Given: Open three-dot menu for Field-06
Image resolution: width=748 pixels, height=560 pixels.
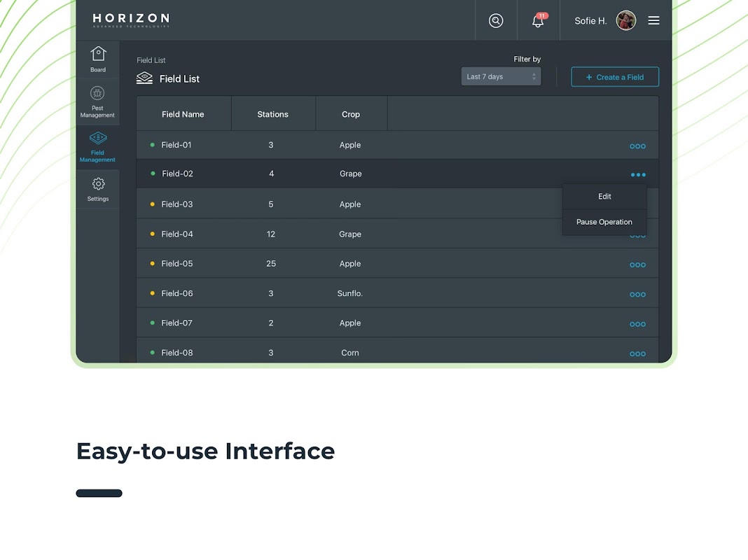Looking at the screenshot, I should (637, 295).
